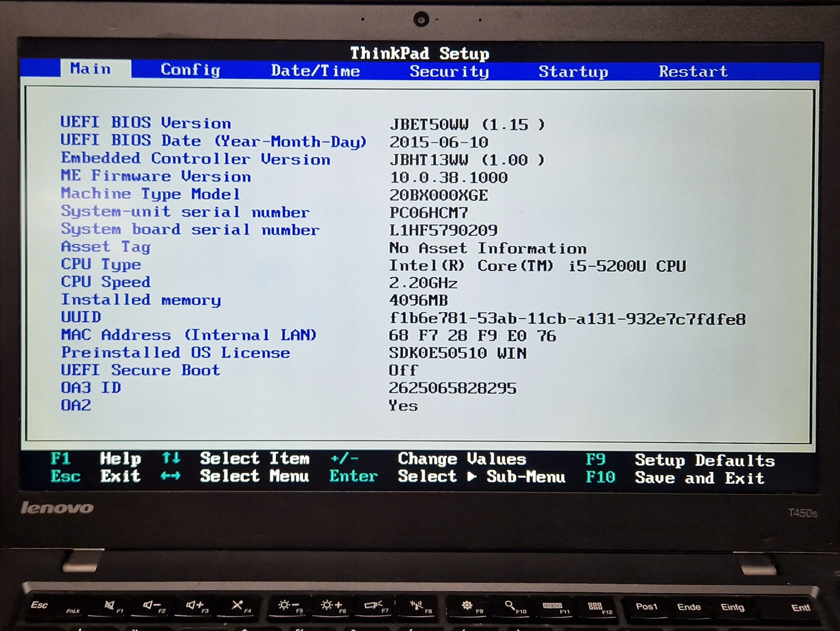Click F10 Save and Exit
The height and width of the screenshot is (631, 840).
point(600,477)
